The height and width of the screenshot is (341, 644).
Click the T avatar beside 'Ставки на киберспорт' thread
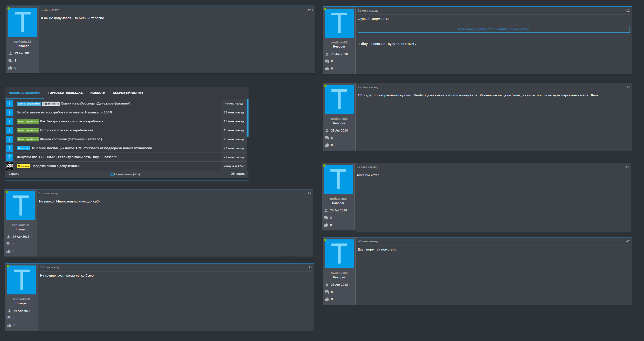pyautogui.click(x=9, y=104)
